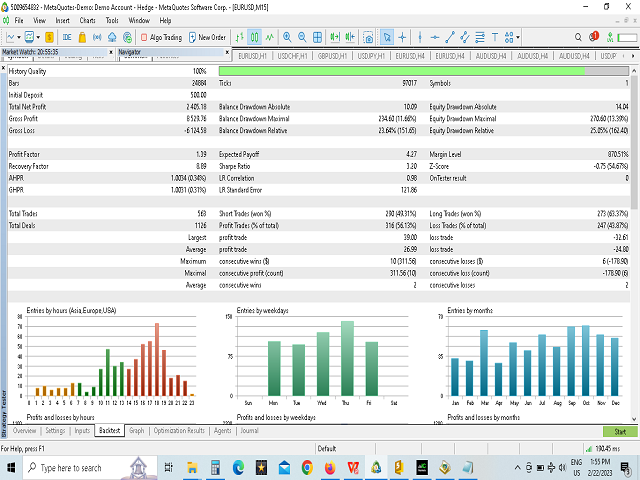This screenshot has width=640, height=480.
Task: Switch to the Agents tab
Action: 222,431
